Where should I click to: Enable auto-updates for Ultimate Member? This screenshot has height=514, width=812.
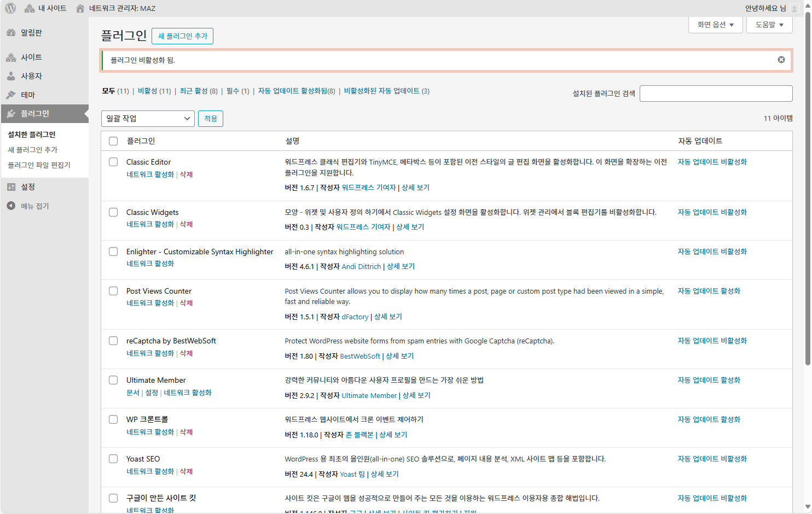[x=709, y=380]
